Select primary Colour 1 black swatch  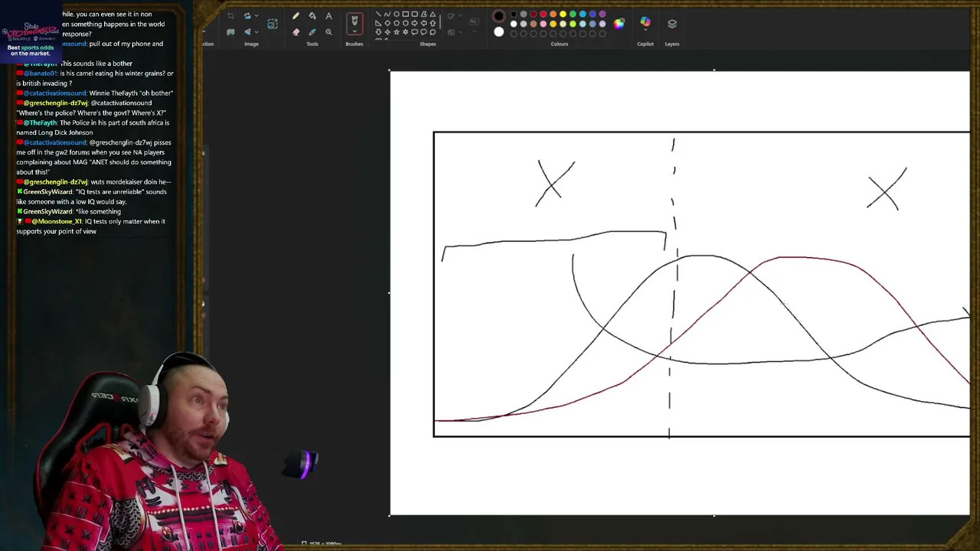[x=498, y=15]
